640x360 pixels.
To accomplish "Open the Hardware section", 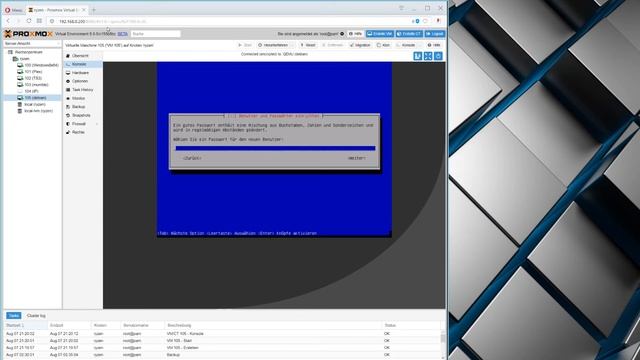I will pyautogui.click(x=80, y=73).
